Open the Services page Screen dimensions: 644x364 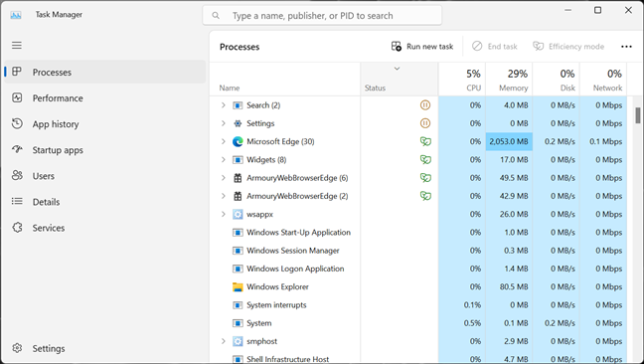pyautogui.click(x=105, y=228)
